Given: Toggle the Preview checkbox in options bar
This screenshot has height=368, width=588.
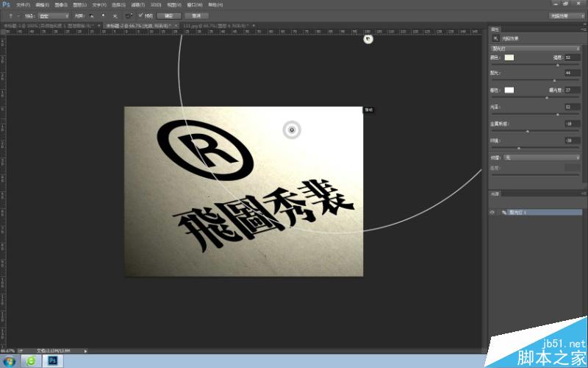Looking at the screenshot, I should (140, 15).
